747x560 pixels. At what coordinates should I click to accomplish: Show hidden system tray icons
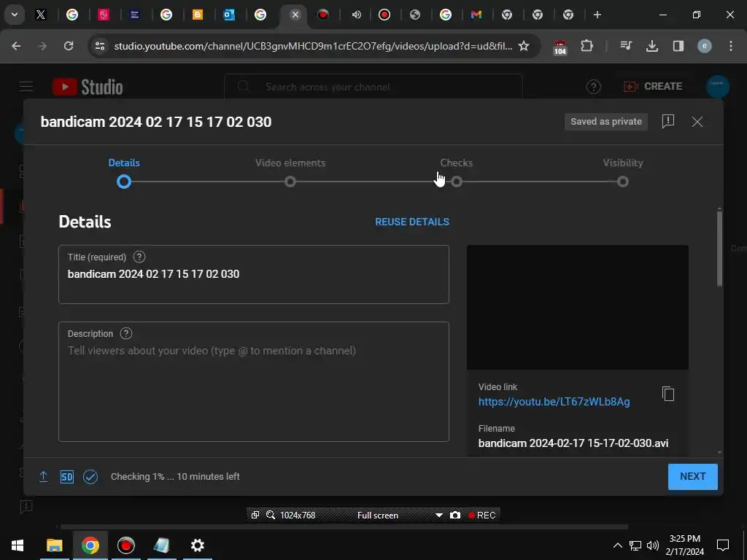(617, 545)
